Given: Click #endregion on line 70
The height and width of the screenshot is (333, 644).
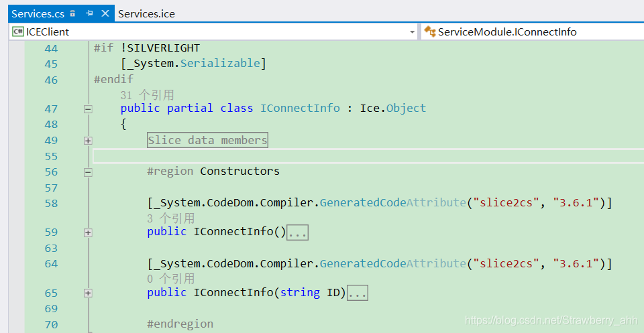Looking at the screenshot, I should [180, 324].
